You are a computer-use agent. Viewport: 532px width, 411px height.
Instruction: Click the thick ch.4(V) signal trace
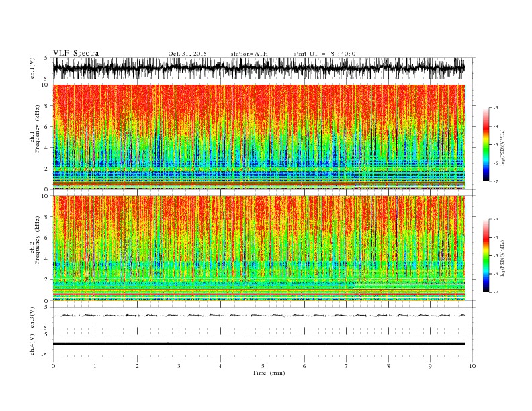pos(259,344)
